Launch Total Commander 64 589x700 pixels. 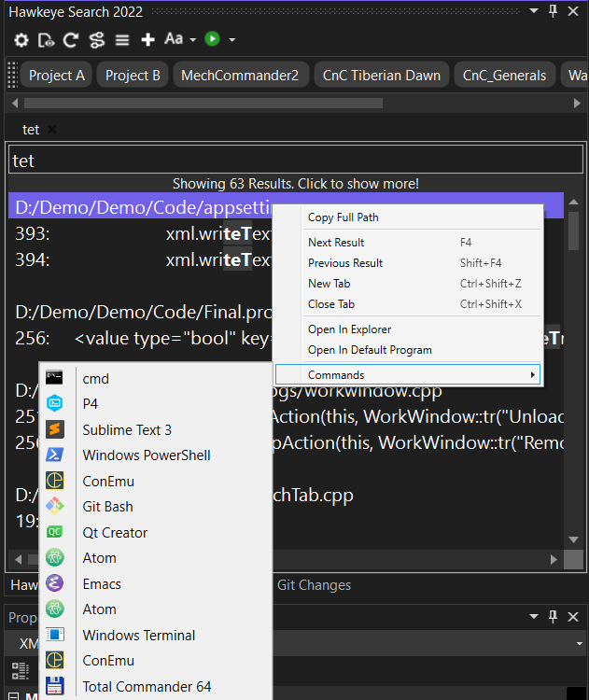click(156, 687)
